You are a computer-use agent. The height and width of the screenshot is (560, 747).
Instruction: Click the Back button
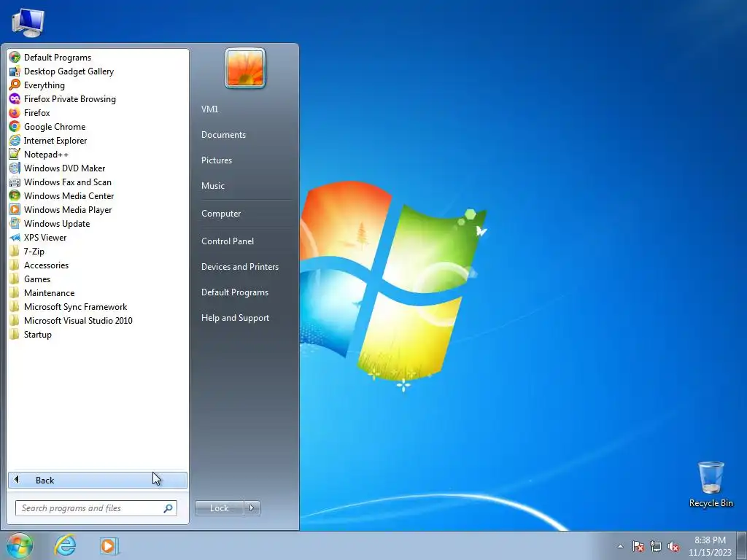(x=98, y=480)
